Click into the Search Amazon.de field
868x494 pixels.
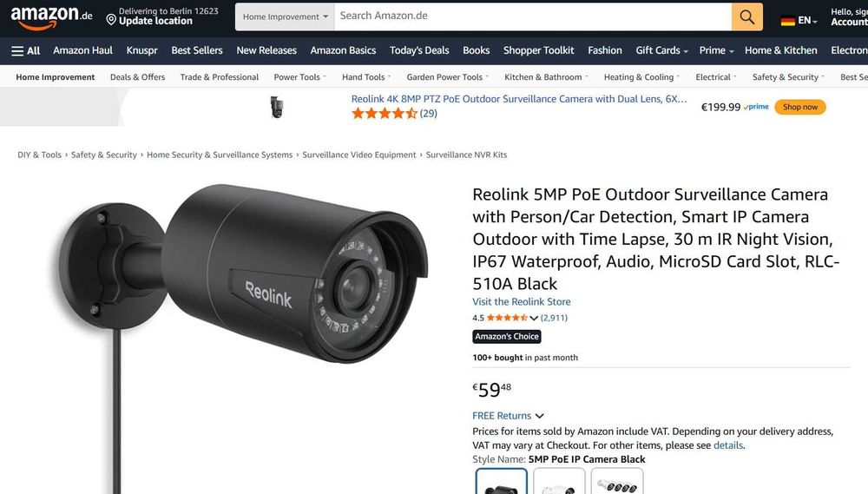533,16
